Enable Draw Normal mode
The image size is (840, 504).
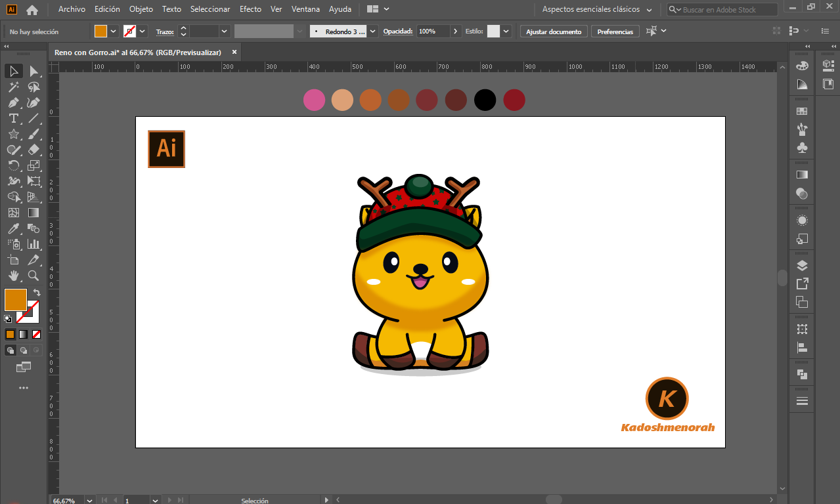pyautogui.click(x=10, y=350)
